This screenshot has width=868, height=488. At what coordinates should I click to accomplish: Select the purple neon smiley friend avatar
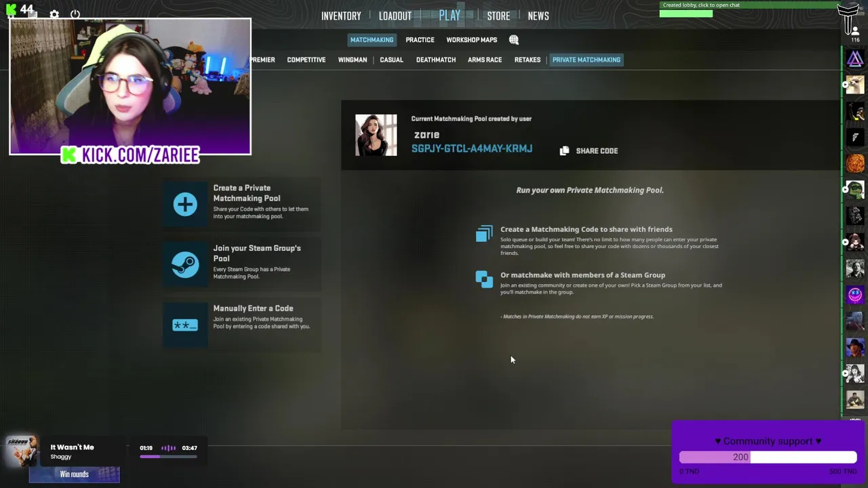855,295
